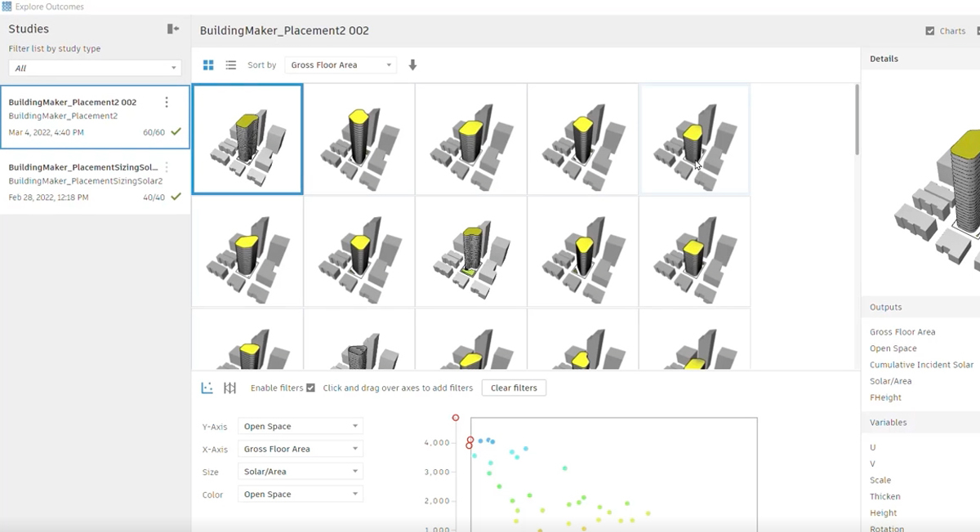Image resolution: width=980 pixels, height=532 pixels.
Task: Toggle the Charts checkbox
Action: point(930,31)
